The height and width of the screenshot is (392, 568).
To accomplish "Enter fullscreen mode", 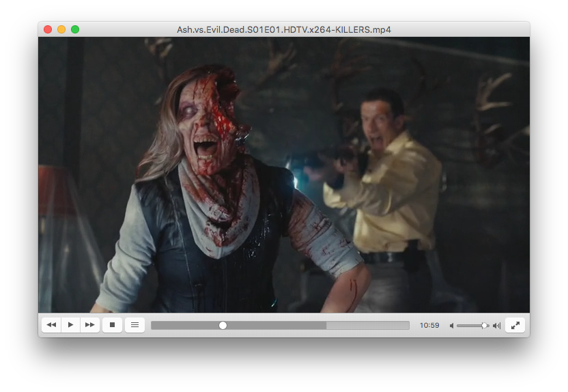I will pyautogui.click(x=515, y=325).
